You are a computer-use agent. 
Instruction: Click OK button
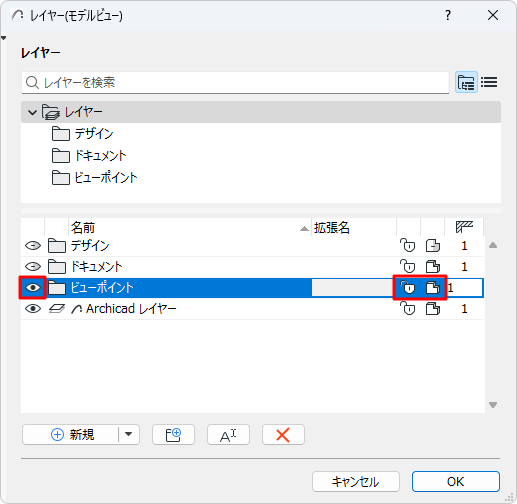tap(456, 481)
